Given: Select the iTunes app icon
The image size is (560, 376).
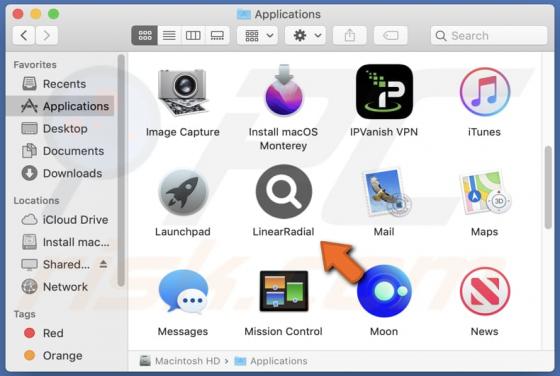Looking at the screenshot, I should coord(485,92).
